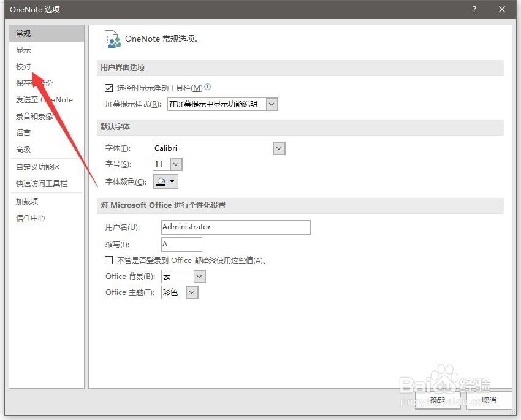Click the help question mark icon
521x420 pixels.
coord(474,9)
